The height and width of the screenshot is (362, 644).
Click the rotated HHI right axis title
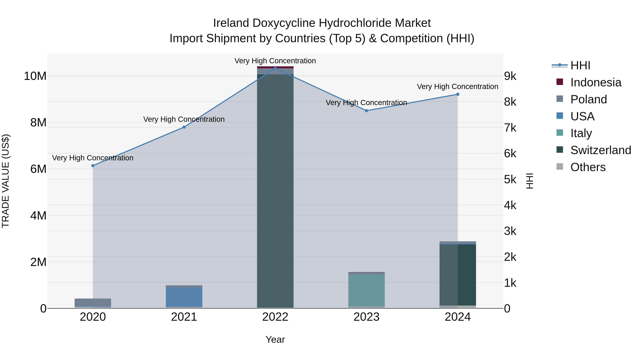[530, 181]
